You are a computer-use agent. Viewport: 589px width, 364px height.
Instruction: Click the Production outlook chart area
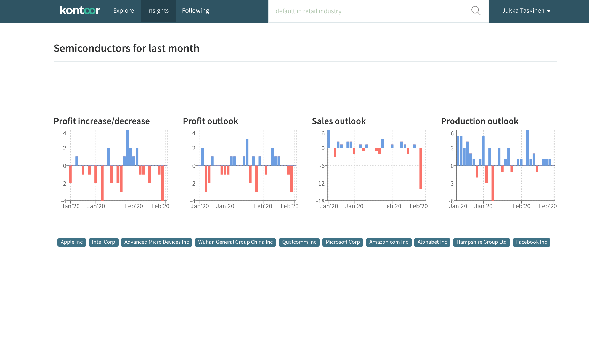506,165
